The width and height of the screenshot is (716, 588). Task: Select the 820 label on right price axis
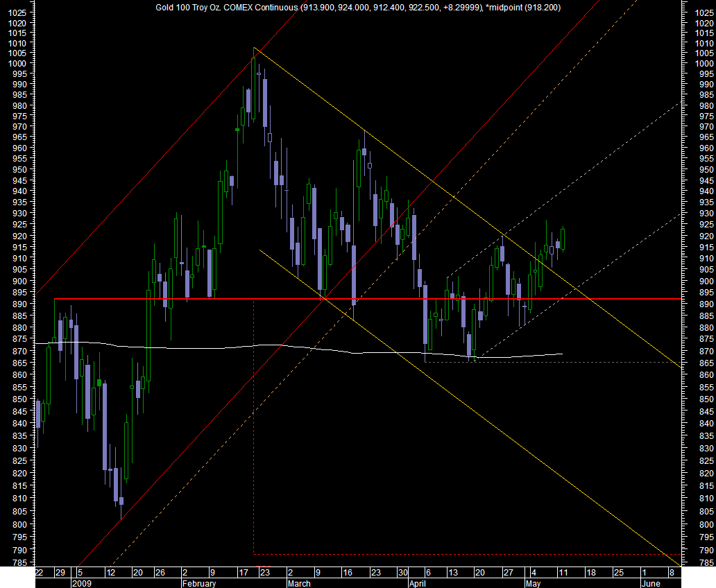point(706,474)
